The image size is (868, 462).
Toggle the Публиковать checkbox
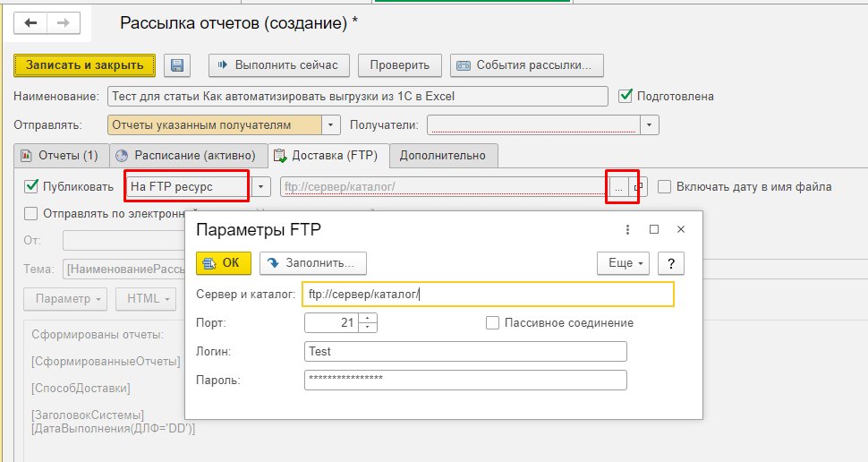point(31,187)
